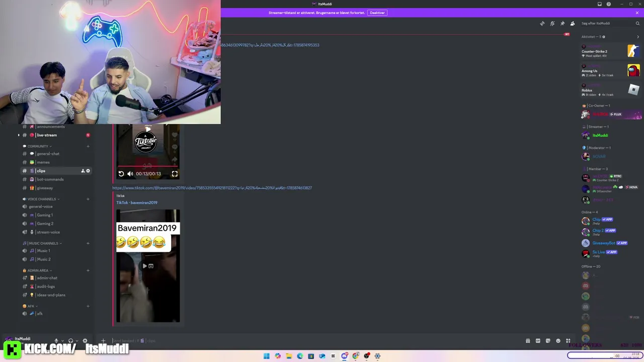Screen dimensions: 644x362
Task: Join the stream-voice channel
Action: (x=56, y=232)
